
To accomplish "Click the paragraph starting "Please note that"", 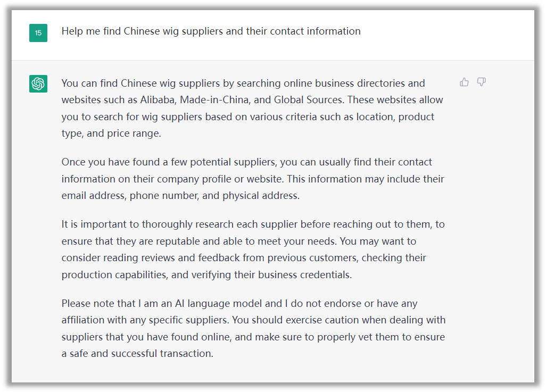I will click(x=253, y=328).
